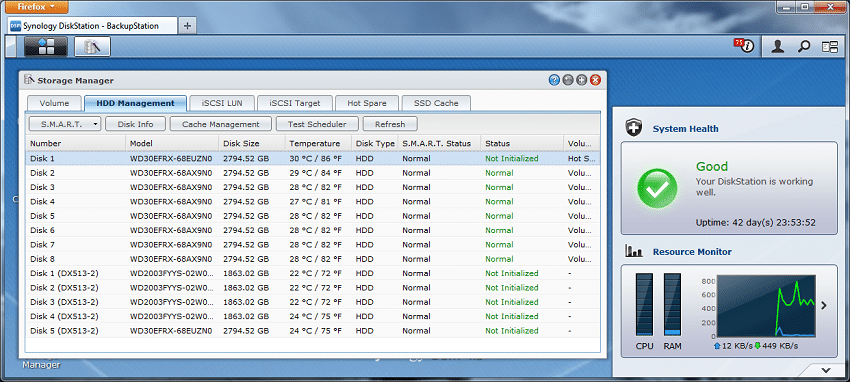
Task: Select the Disk 1 (DX513-2) row
Action: tap(313, 273)
